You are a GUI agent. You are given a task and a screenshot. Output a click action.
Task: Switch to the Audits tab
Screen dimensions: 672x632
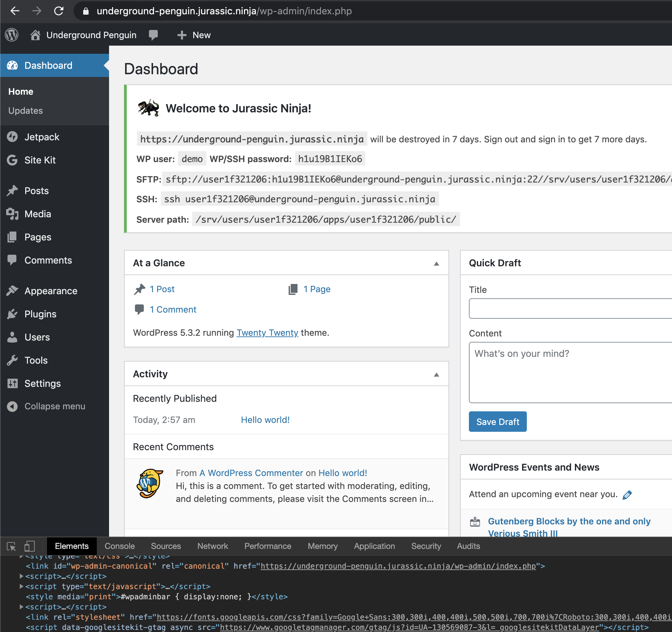(x=468, y=546)
